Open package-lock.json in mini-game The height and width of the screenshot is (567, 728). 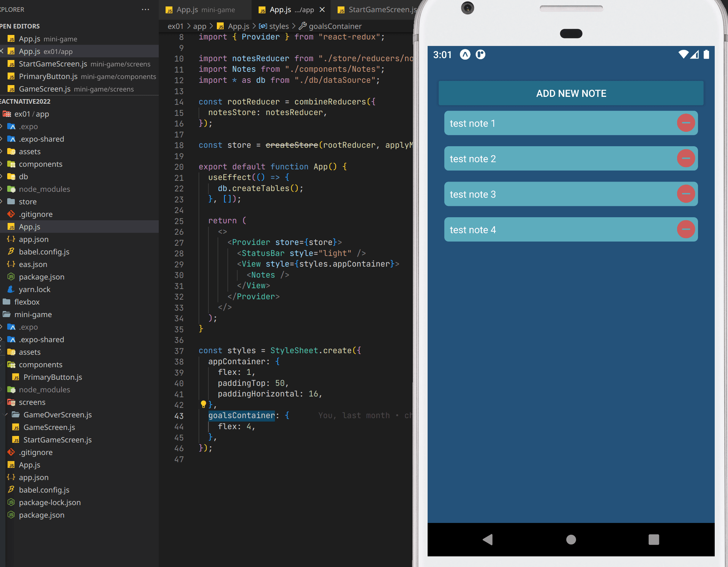tap(79, 502)
